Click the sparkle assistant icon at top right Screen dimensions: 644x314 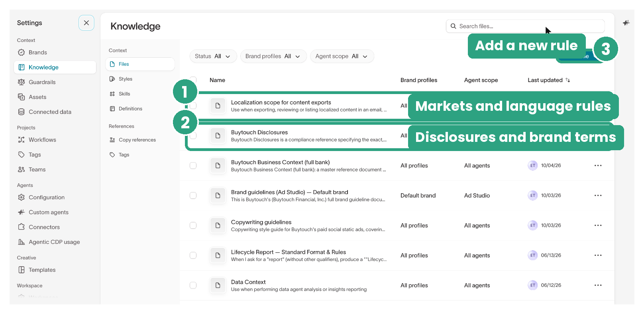626,23
